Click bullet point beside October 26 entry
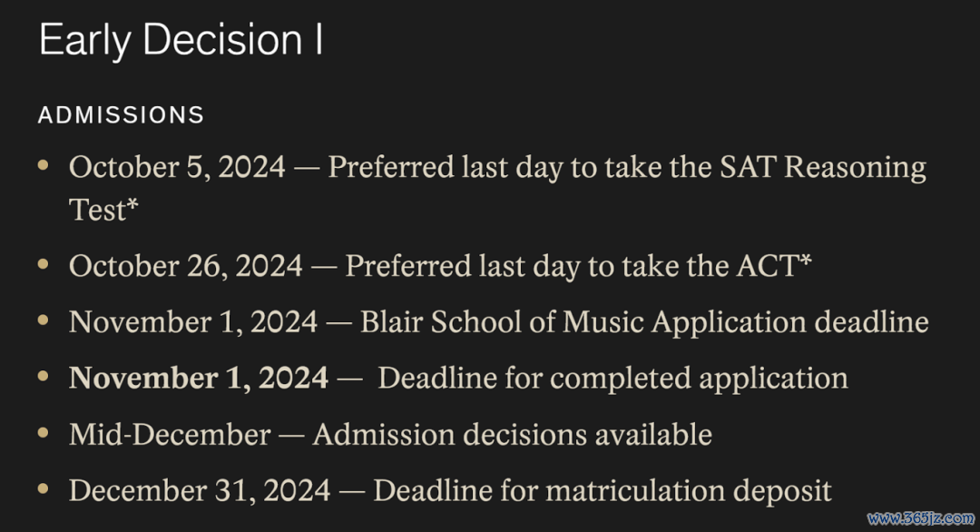The image size is (980, 532). [x=44, y=264]
